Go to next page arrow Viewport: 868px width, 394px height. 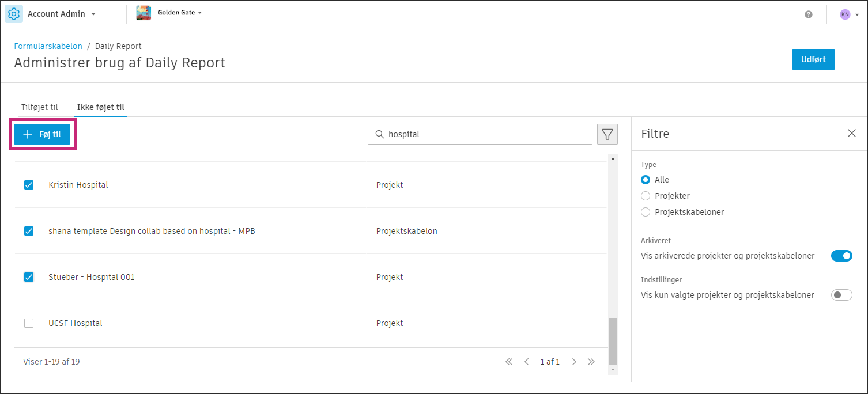pos(574,362)
